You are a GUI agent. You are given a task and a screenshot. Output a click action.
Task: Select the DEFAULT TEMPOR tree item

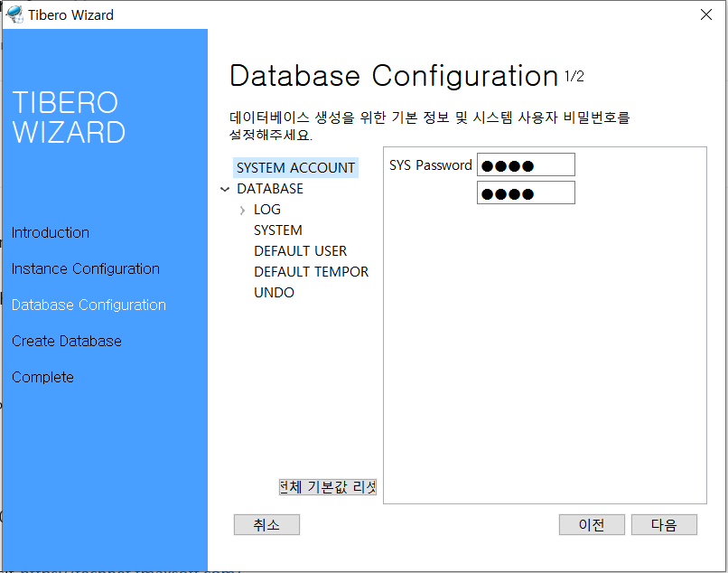(x=311, y=271)
